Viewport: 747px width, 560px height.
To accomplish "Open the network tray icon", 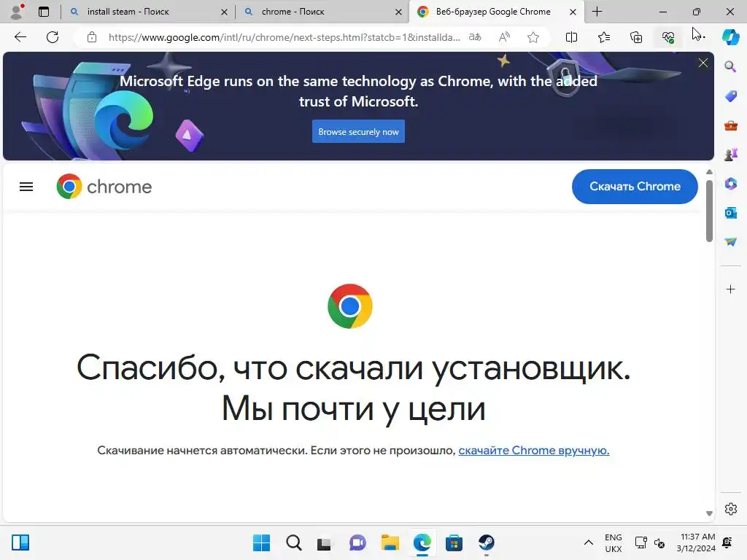I will 640,542.
